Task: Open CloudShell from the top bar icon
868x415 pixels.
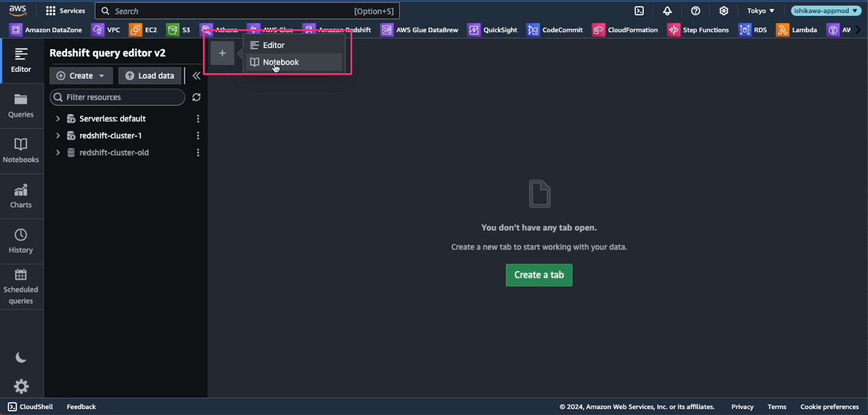Action: click(639, 11)
